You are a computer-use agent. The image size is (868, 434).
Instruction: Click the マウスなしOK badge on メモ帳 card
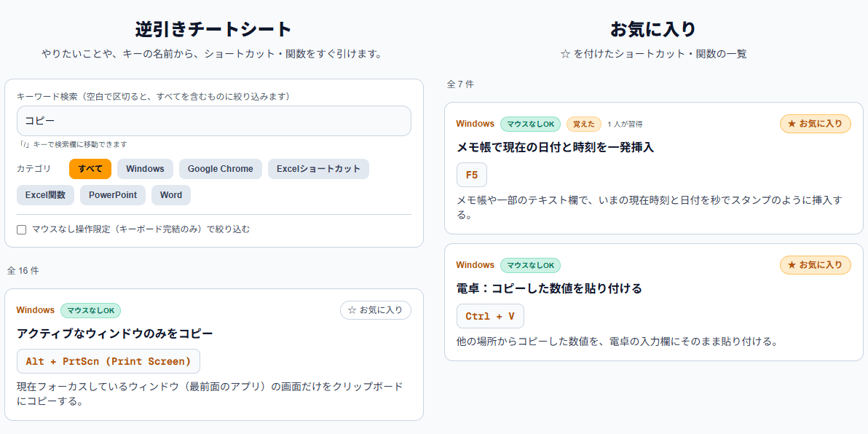530,124
